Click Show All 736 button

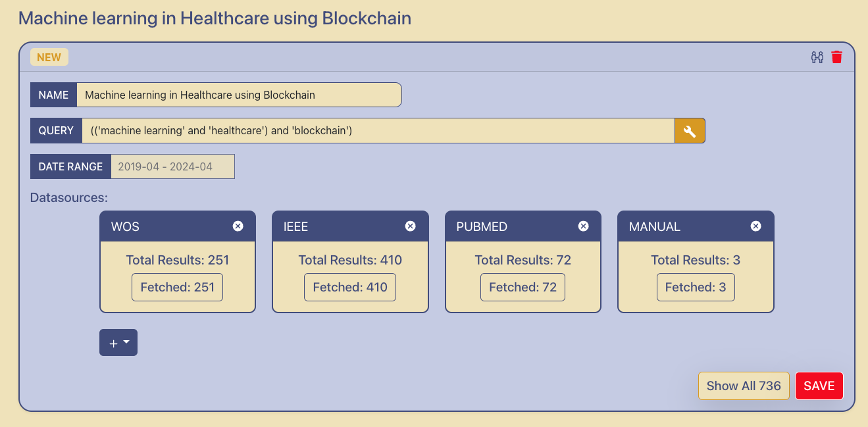[744, 386]
